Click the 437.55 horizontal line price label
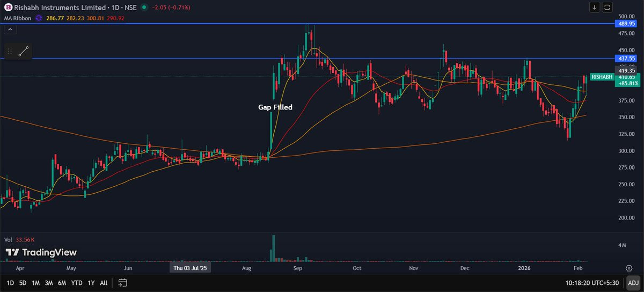The height and width of the screenshot is (292, 644). (627, 58)
